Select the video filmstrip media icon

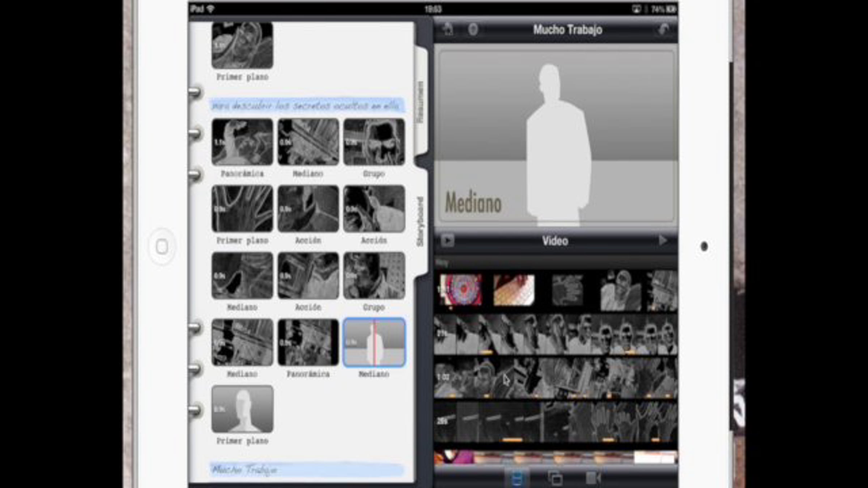518,478
